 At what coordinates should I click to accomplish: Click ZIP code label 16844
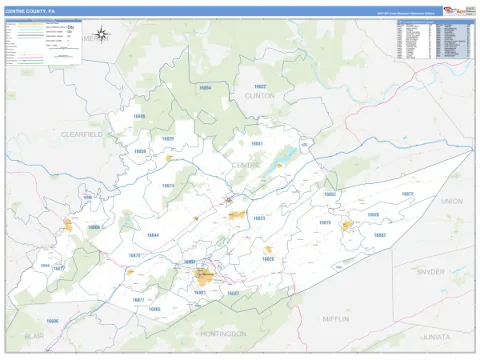153,235
